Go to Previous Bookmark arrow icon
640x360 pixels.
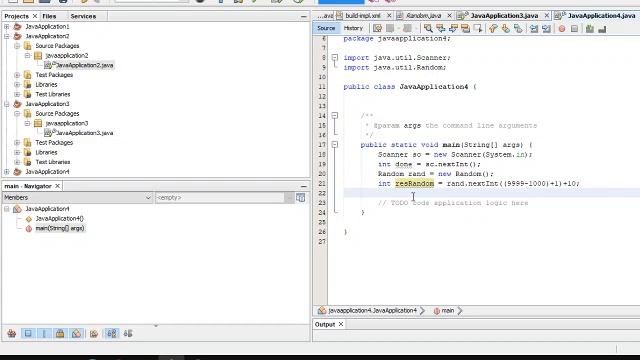point(493,28)
